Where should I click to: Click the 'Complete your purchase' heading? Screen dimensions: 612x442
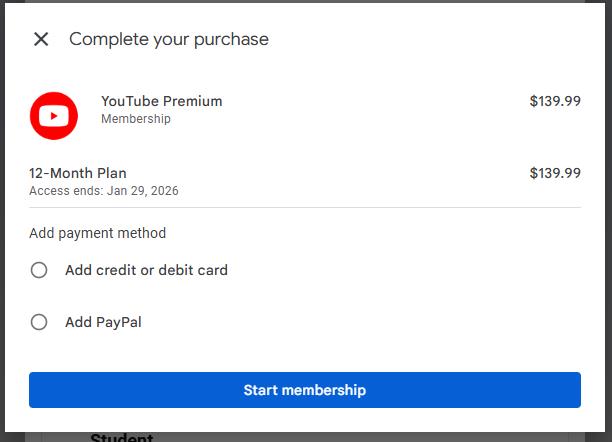click(169, 39)
